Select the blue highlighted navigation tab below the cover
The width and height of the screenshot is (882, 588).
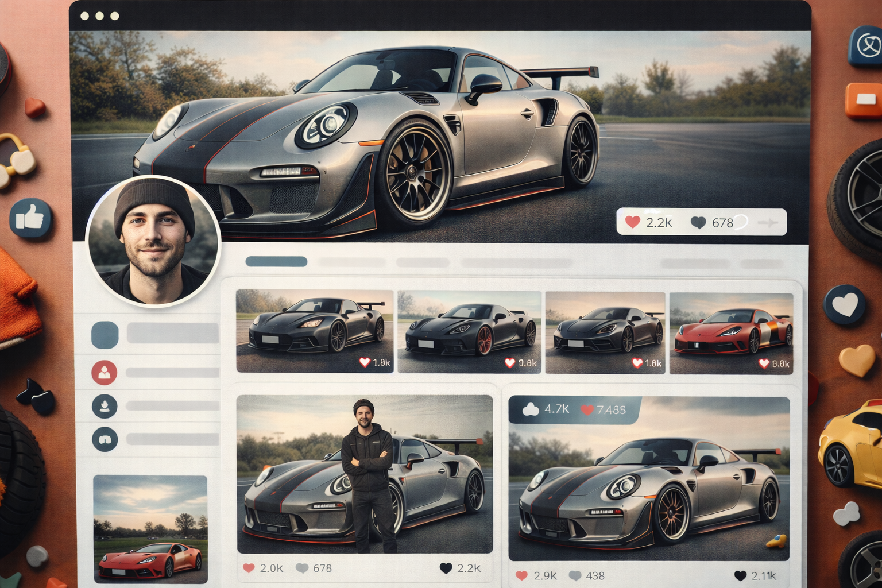click(x=276, y=261)
